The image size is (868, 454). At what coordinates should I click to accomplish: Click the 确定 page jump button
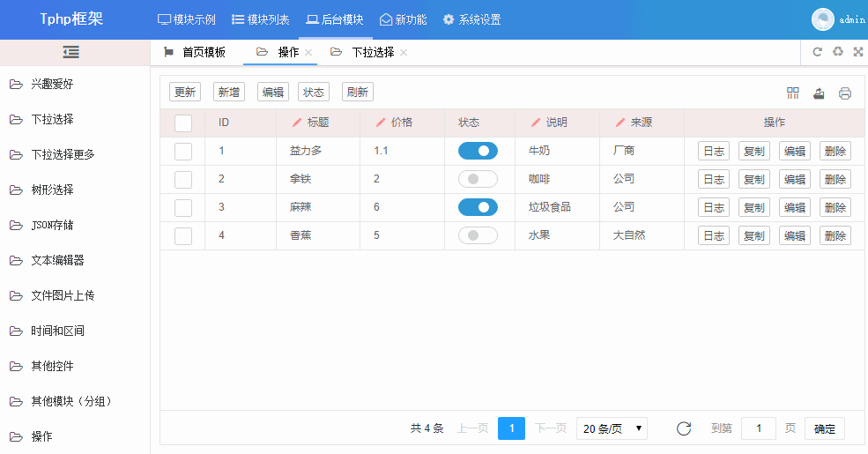pos(825,428)
